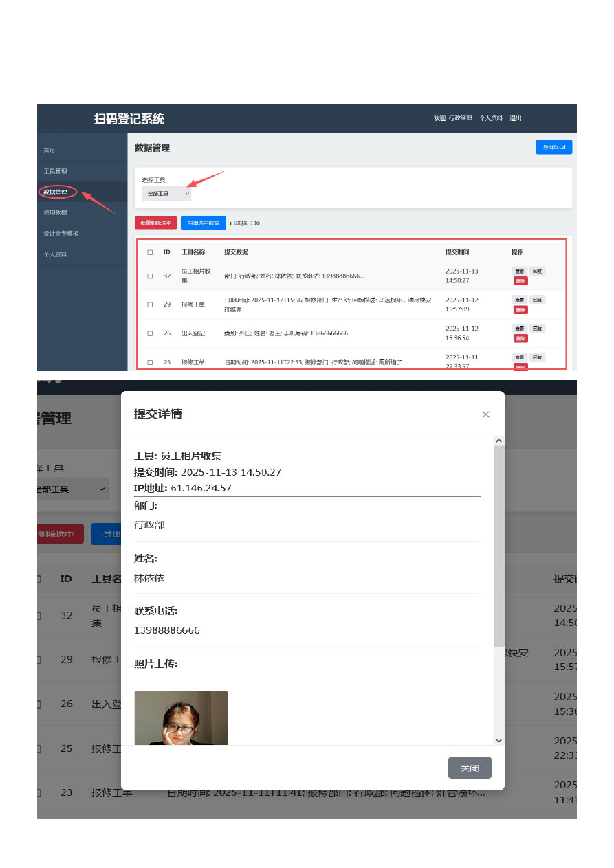Click the 关闭 button to close the detail dialog
The width and height of the screenshot is (614, 868).
(x=470, y=768)
